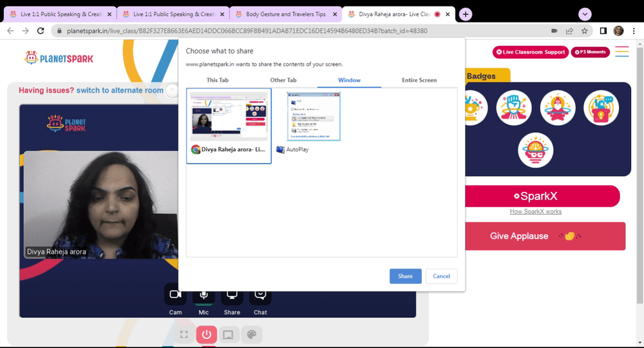Click the Divya Raheja arora video feed
The height and width of the screenshot is (348, 644).
point(100,204)
